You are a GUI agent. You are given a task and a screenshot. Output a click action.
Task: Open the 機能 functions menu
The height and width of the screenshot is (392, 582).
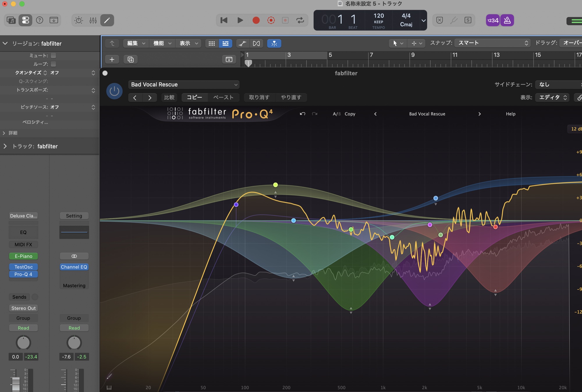click(x=162, y=43)
